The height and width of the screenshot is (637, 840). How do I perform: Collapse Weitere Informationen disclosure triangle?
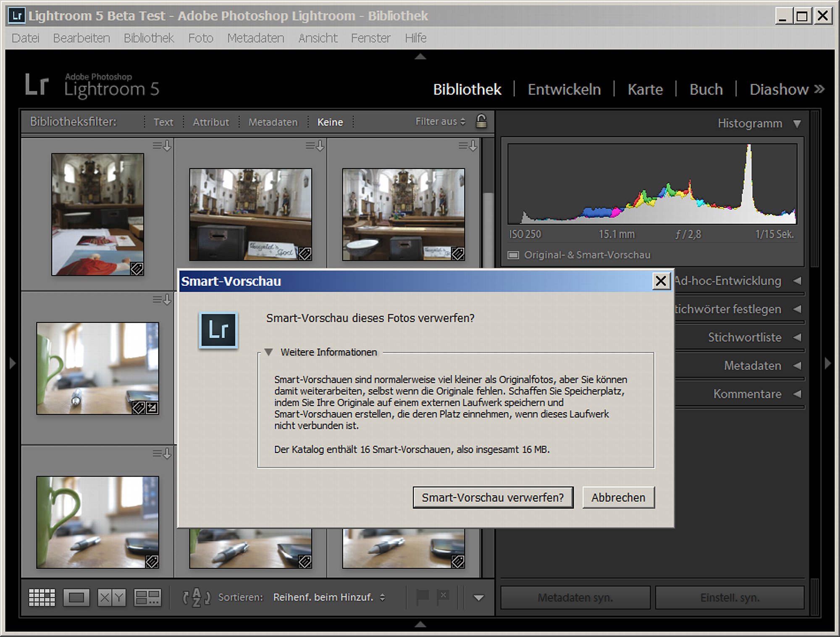click(269, 352)
